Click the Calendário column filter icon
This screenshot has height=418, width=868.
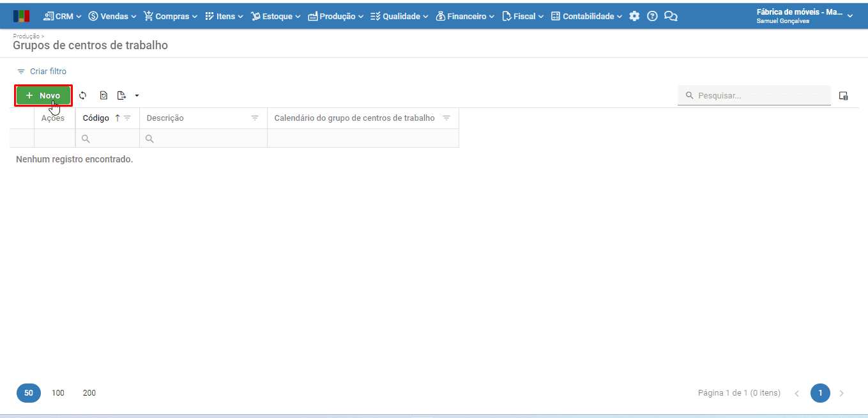point(446,118)
